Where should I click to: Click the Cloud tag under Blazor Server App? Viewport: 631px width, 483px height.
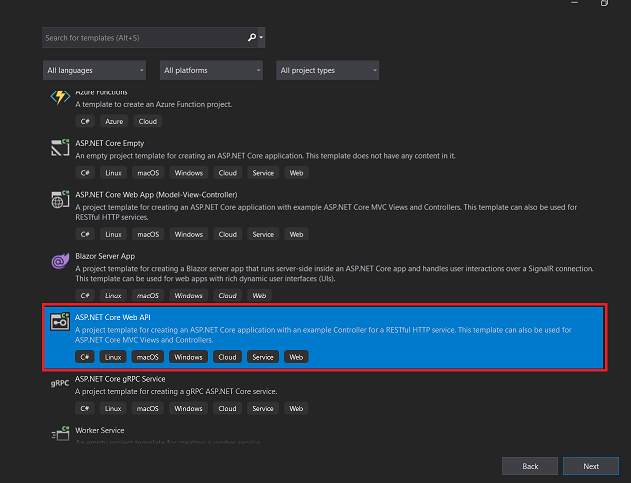(x=227, y=295)
